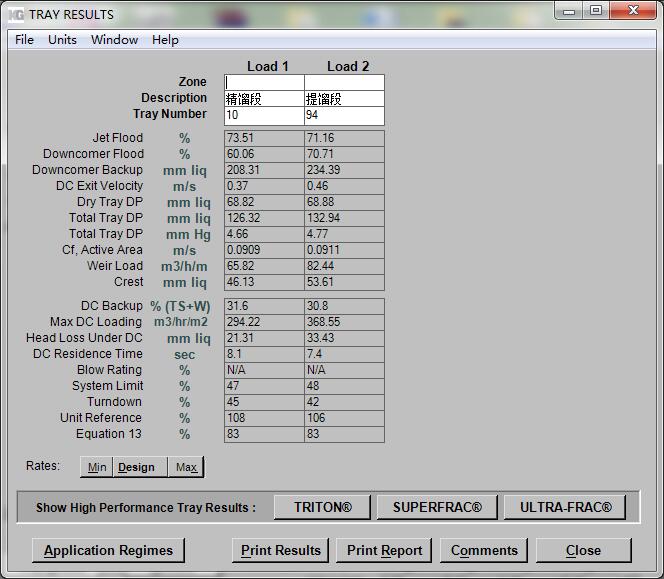
Task: Click Weir Load value 65.82
Action: (264, 266)
